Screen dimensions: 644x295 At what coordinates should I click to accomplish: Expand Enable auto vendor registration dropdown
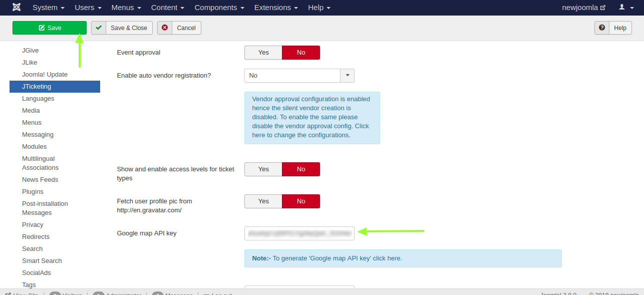point(347,76)
